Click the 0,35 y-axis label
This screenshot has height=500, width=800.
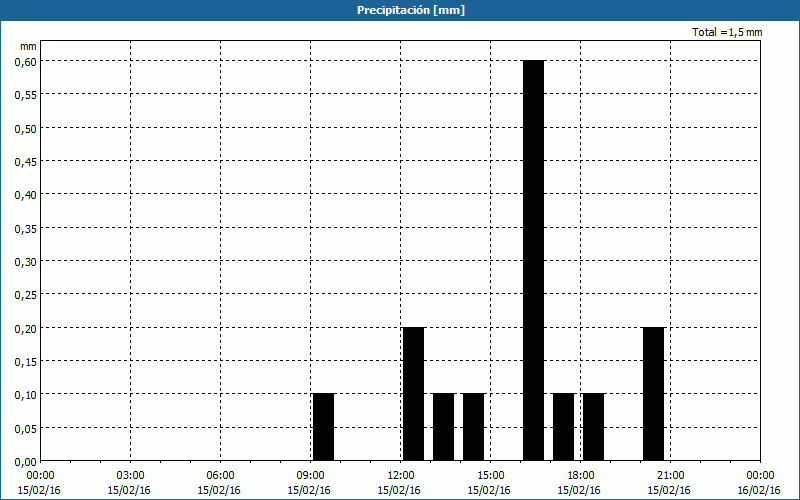pyautogui.click(x=26, y=228)
